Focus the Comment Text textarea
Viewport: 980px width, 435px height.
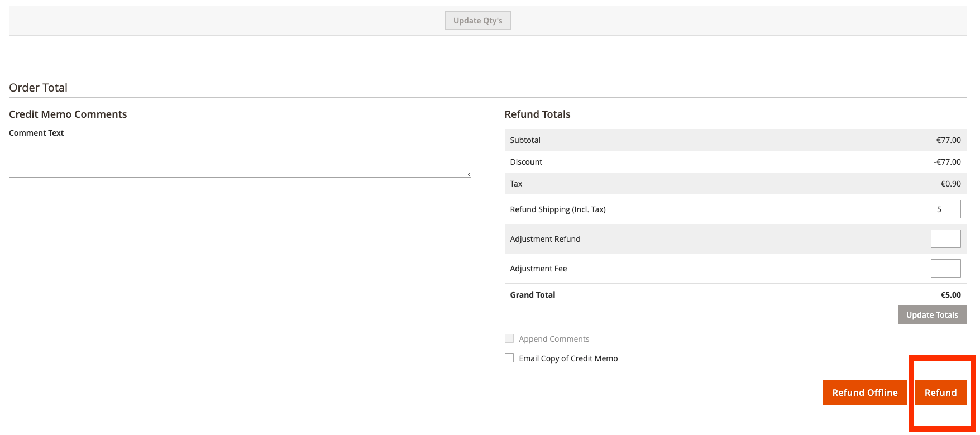[x=240, y=160]
